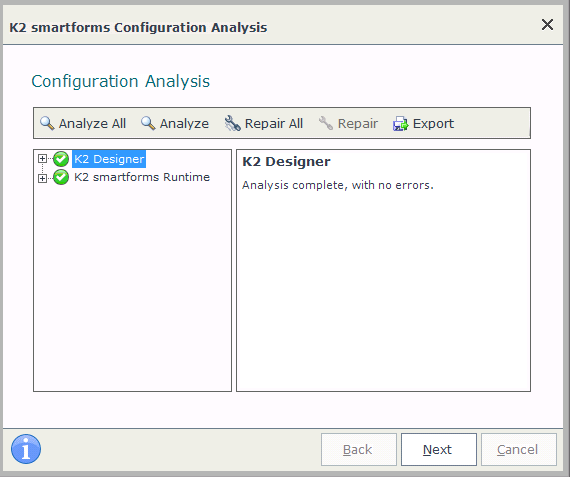Click green check icon beside K2 Designer
Viewport: 570px width, 477px height.
[x=61, y=159]
